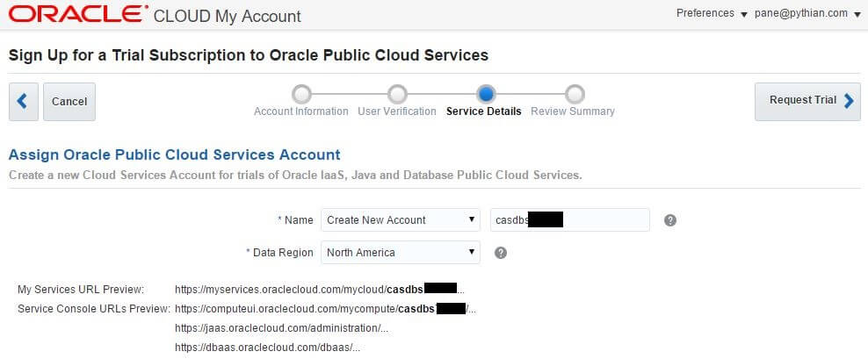Viewport: 868px width, 359px height.
Task: Open help icon beside the Name field
Action: tap(669, 220)
